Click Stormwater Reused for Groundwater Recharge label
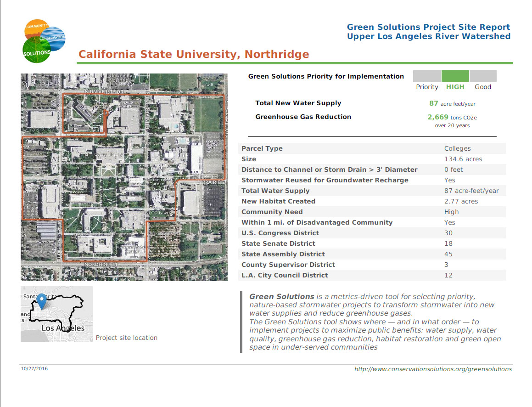532x407 pixels. click(x=325, y=180)
